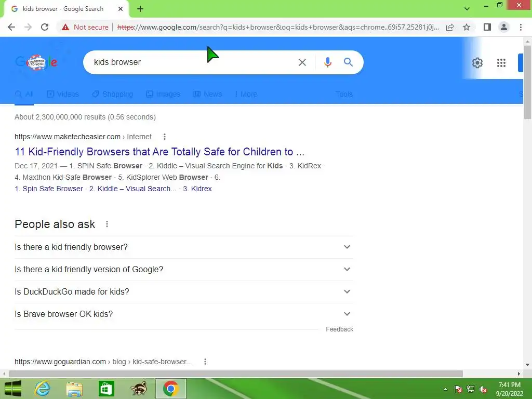
Task: Click the horizontal scrollbar thumb
Action: 236,374
